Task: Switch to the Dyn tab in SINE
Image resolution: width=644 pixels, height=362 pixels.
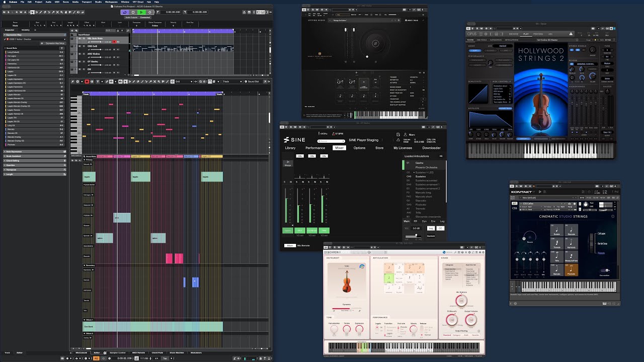Action: click(x=424, y=221)
